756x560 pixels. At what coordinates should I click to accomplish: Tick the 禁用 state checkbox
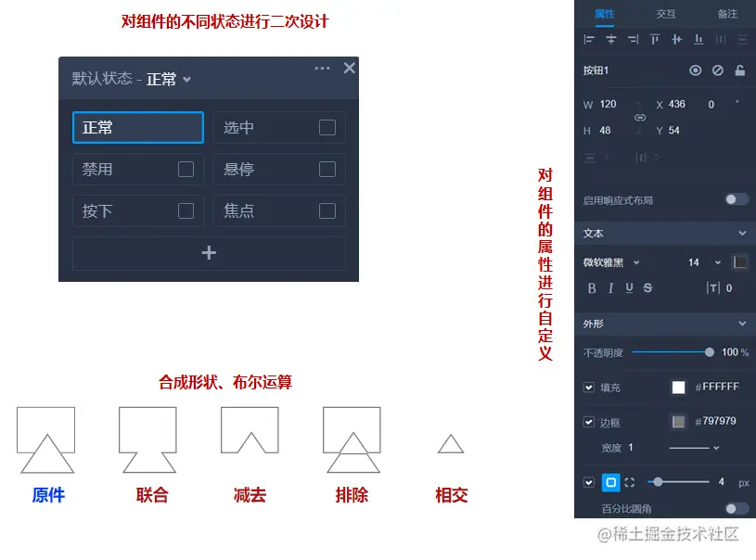pos(186,169)
